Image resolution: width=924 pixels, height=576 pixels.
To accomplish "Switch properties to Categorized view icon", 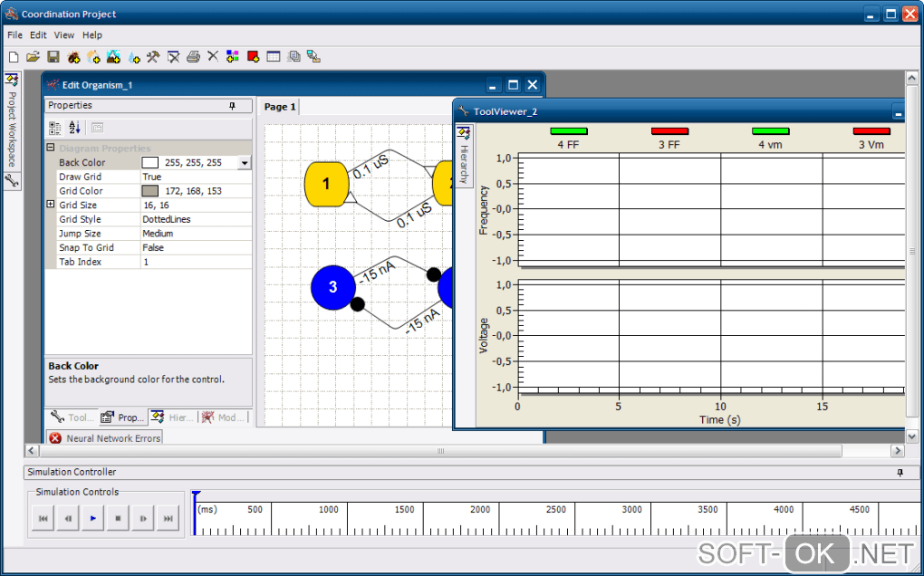I will (x=54, y=128).
